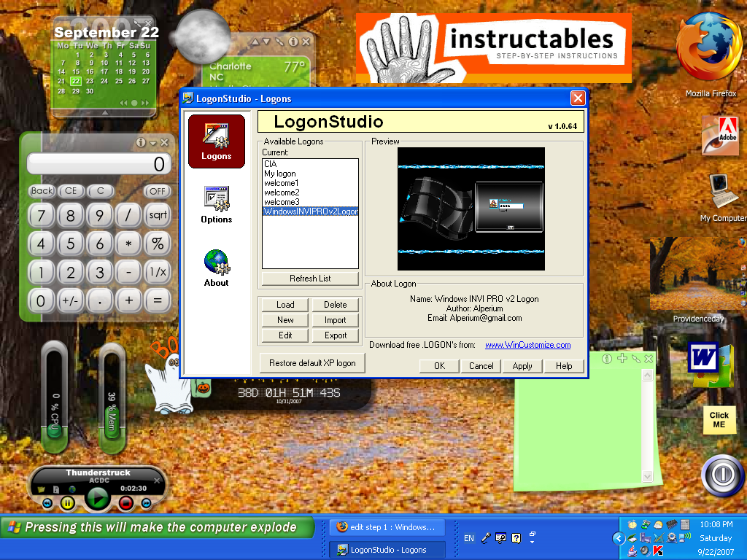
Task: Open the calculator widget's dropdown arrow
Action: pyautogui.click(x=153, y=143)
